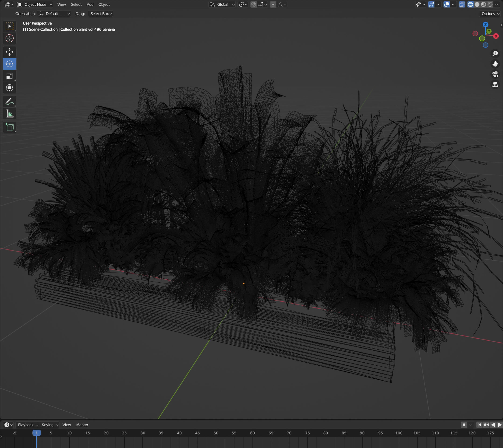The image size is (503, 448).
Task: Select the Add Cube tool
Action: tap(10, 127)
